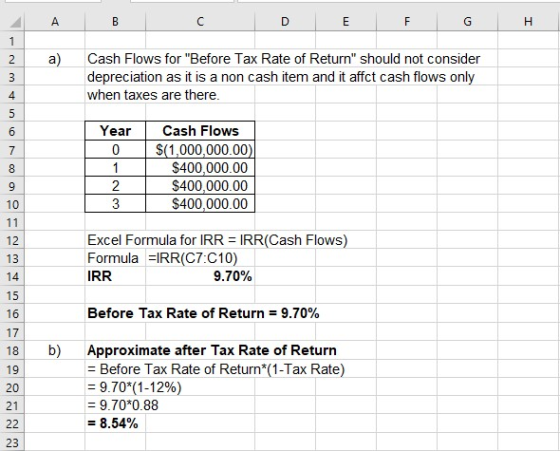Select the $(1,000,000.00) cash flow cell
560x451 pixels.
(200, 150)
